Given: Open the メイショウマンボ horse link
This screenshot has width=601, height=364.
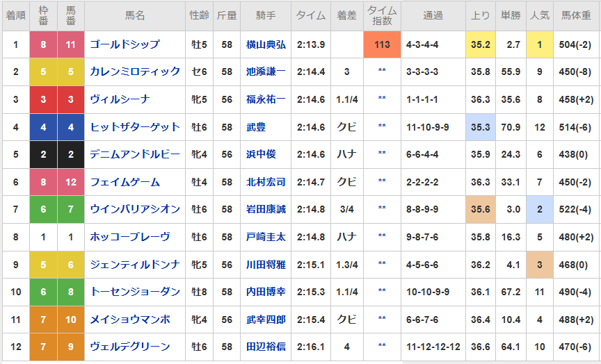Looking at the screenshot, I should (x=129, y=320).
